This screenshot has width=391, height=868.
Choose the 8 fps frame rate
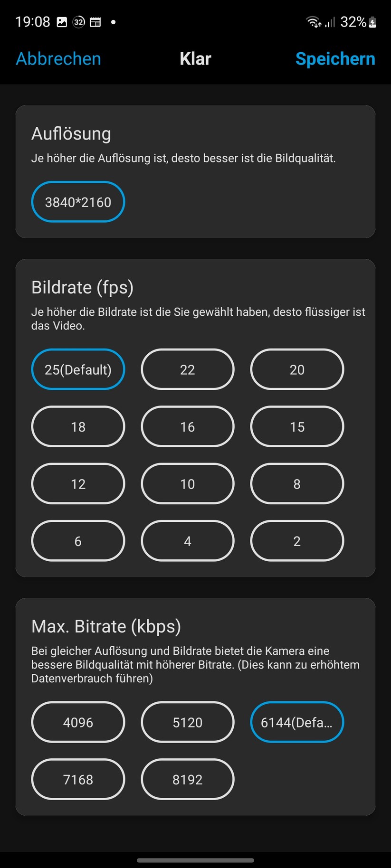297,483
